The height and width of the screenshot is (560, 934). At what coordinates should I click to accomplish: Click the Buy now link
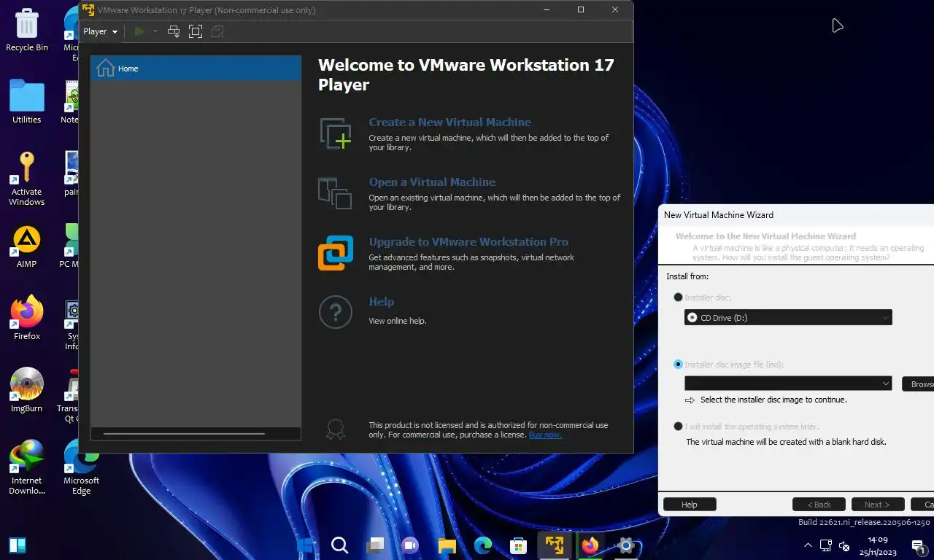point(545,435)
